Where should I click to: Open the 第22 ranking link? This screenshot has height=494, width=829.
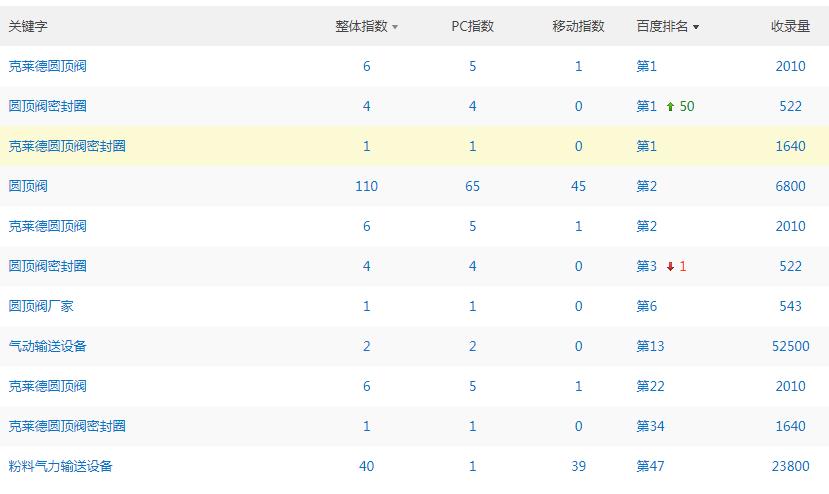[650, 386]
